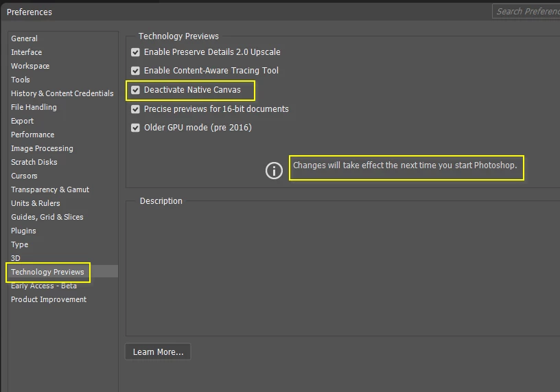The width and height of the screenshot is (560, 392).
Task: Select History & Content Credentials category
Action: click(62, 93)
